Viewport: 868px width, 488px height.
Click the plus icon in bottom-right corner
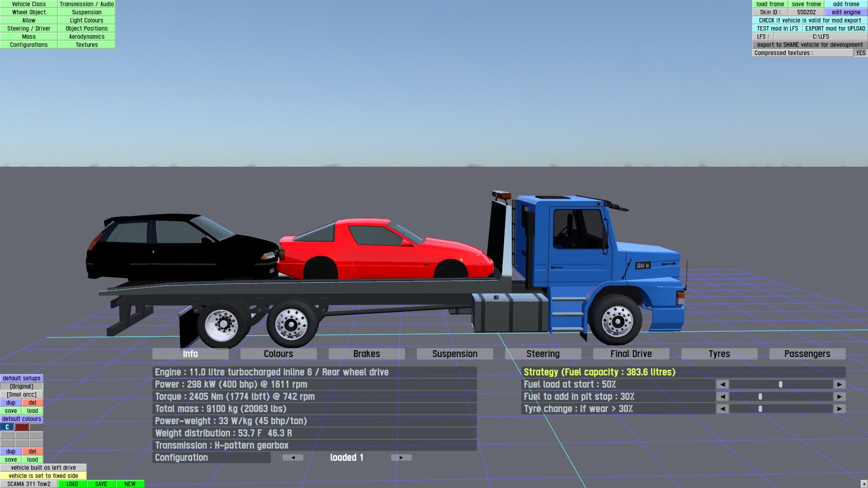click(x=863, y=485)
